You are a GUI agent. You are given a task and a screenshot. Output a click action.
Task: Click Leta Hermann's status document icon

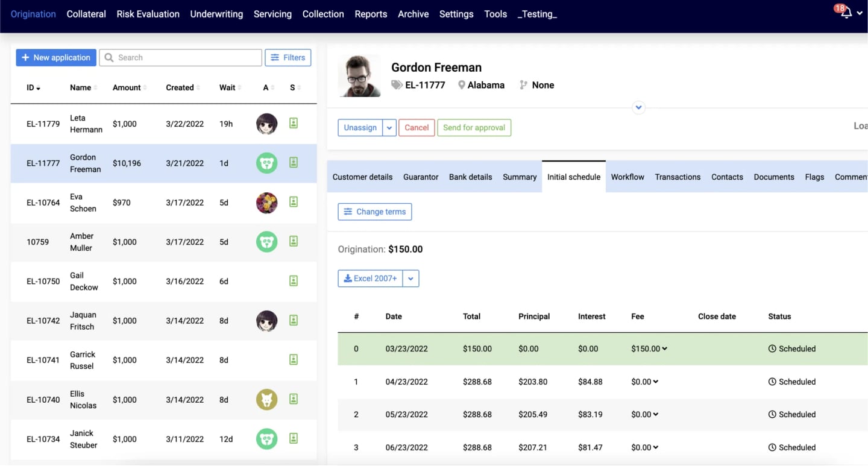294,123
